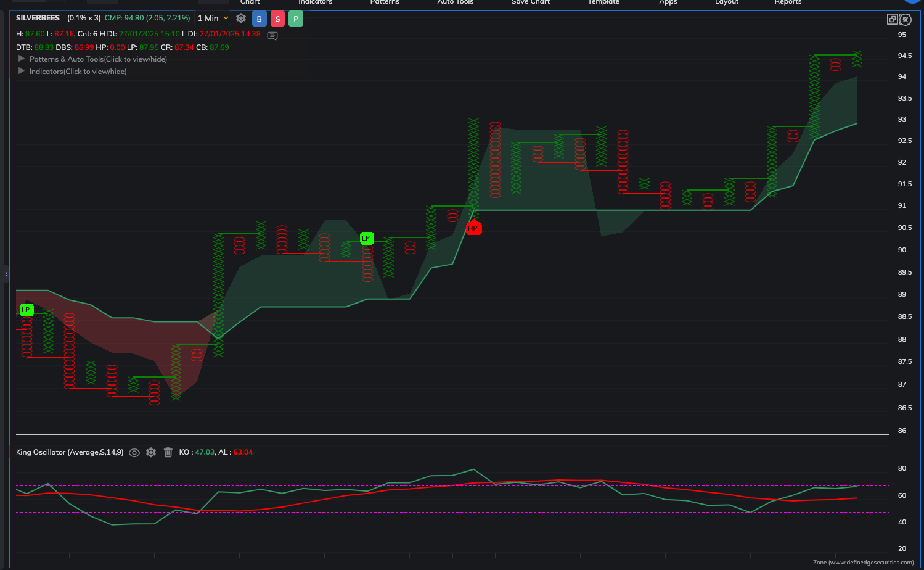924x570 pixels.
Task: Open the Chart menu
Action: [250, 2]
